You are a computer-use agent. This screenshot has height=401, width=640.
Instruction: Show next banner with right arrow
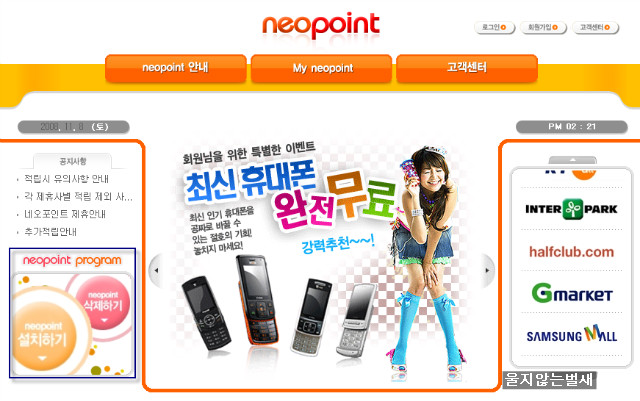(x=487, y=270)
